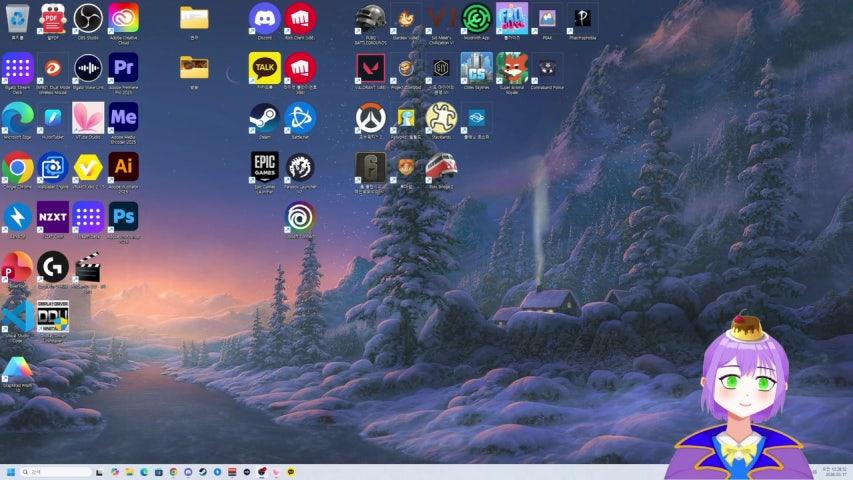Open the taskbar clock and date
This screenshot has width=853, height=480.
click(x=833, y=472)
